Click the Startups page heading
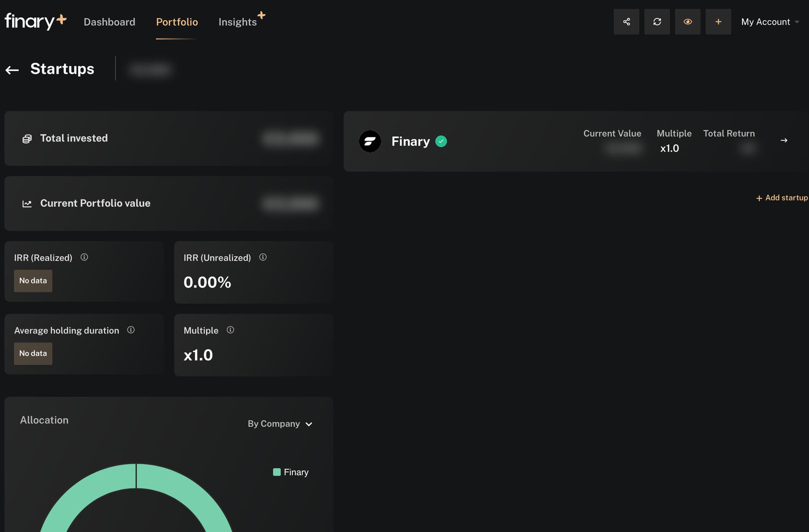Viewport: 809px width, 532px height. click(x=62, y=69)
